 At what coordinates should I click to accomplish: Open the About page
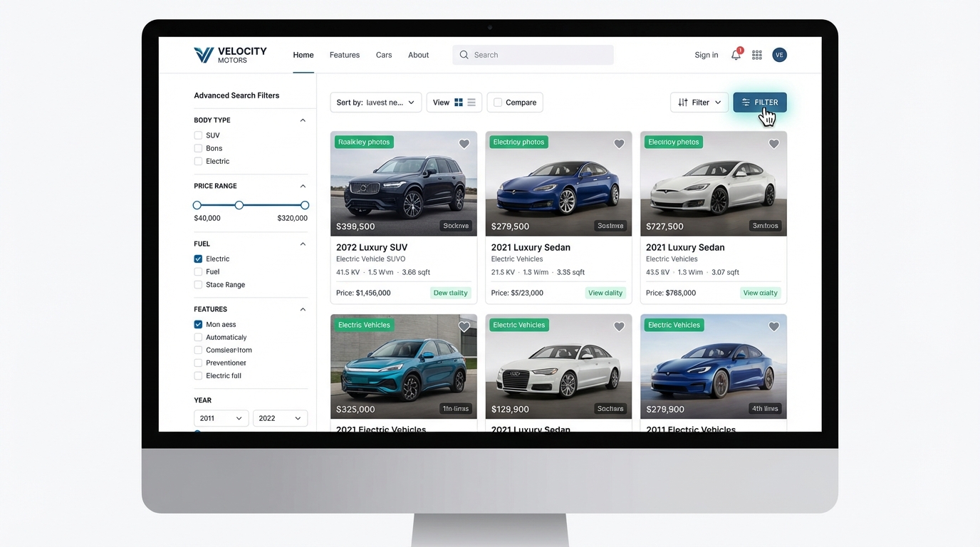click(418, 55)
